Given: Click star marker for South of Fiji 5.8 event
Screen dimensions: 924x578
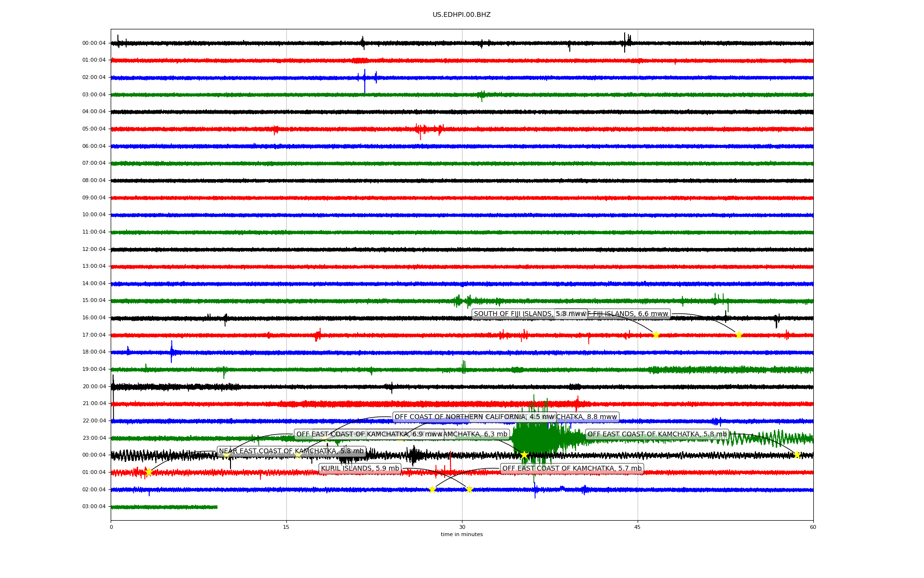Looking at the screenshot, I should (x=656, y=335).
